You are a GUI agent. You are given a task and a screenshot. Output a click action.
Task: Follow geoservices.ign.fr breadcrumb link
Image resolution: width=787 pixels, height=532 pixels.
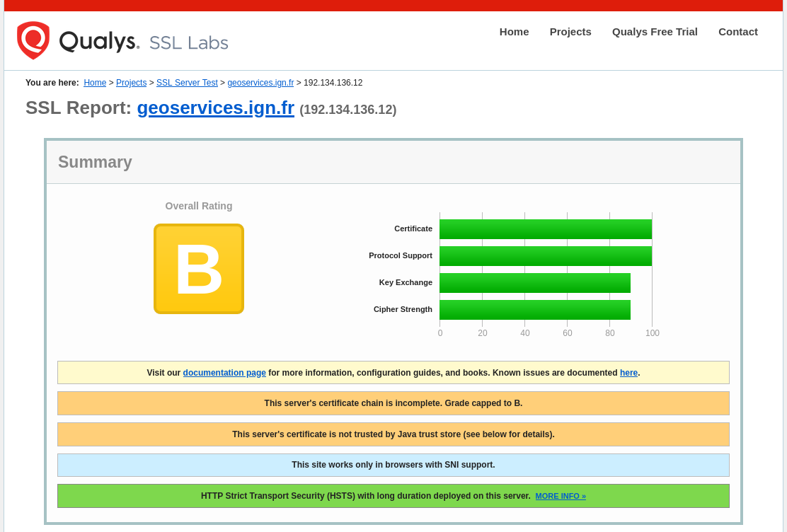tap(260, 82)
